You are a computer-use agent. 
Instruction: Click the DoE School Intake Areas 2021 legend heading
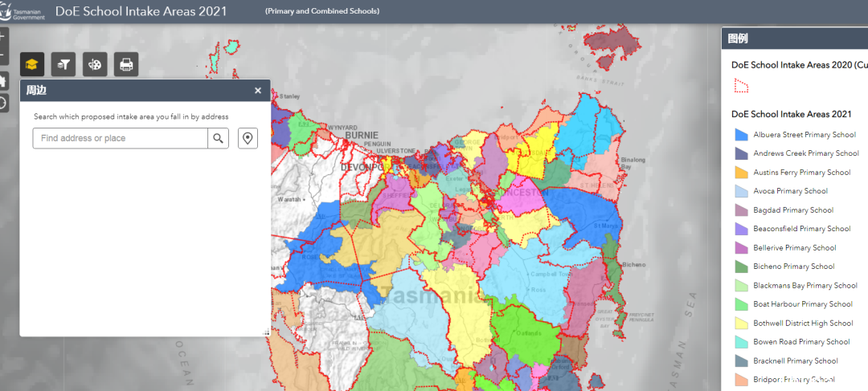coord(791,114)
